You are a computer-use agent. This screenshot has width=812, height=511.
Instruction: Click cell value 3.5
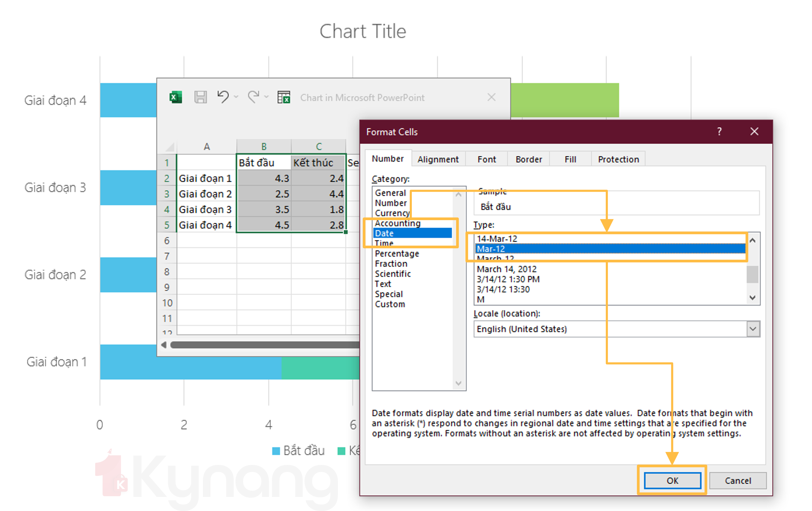(264, 209)
